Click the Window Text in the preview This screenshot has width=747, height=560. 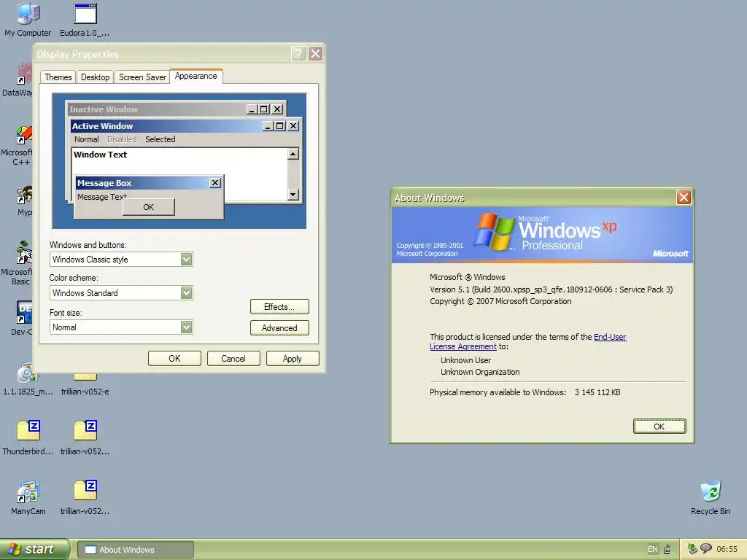tap(100, 155)
